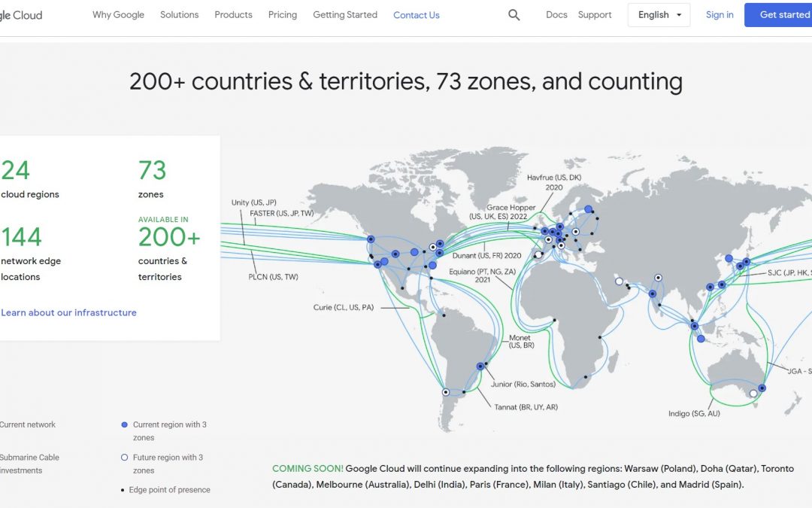Click the Dunant (US, FR) 2020 label
Screen dimensions: 812x508
point(486,256)
